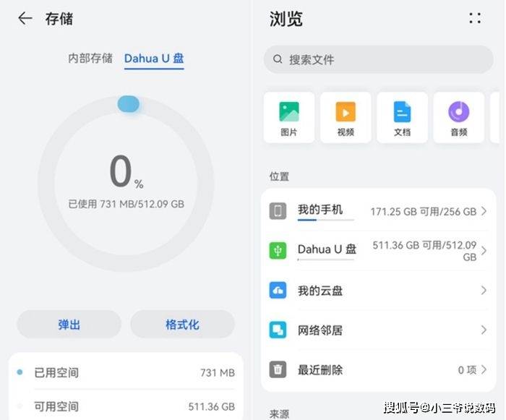This screenshot has height=420, width=506.
Task: Expand 我的手机 row chevron
Action: [x=484, y=211]
